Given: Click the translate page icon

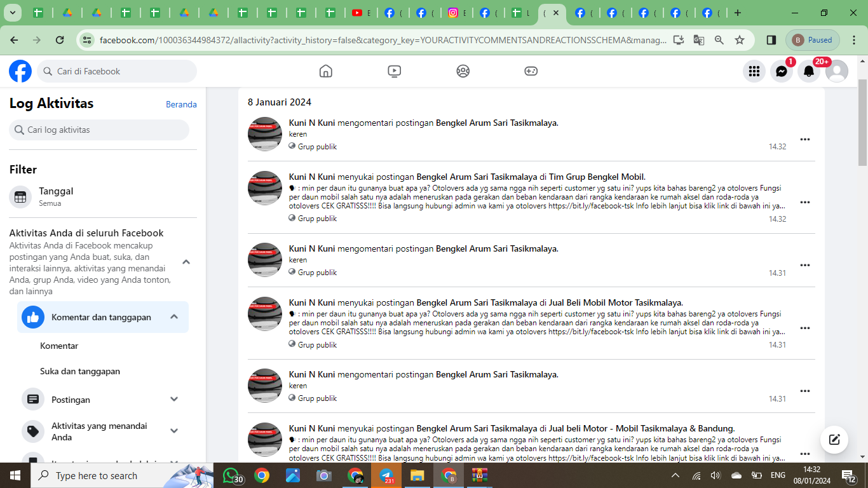Looking at the screenshot, I should 699,40.
